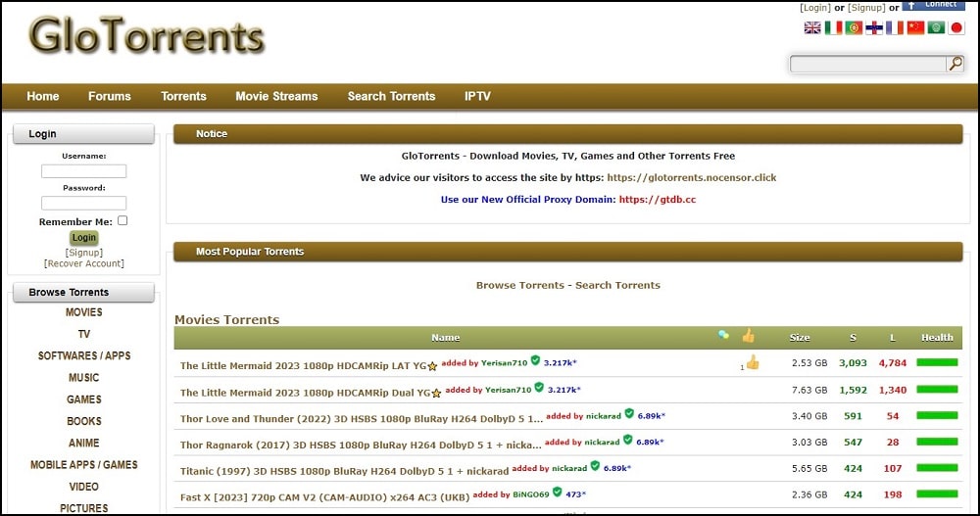This screenshot has width=980, height=516.
Task: Focus the top-right search box
Action: pyautogui.click(x=868, y=64)
